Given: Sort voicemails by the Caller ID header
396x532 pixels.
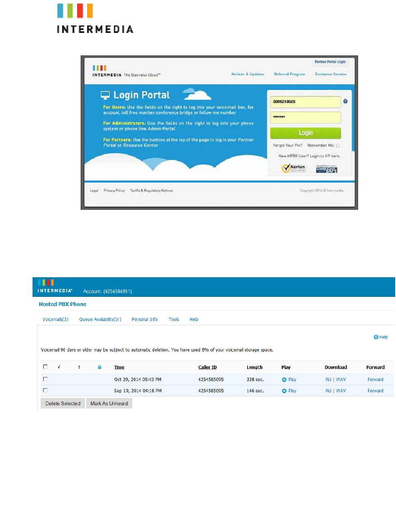Looking at the screenshot, I should point(208,367).
